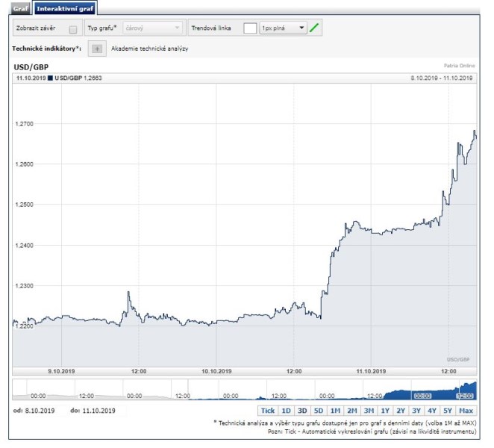
Task: Set chart range to 1D
Action: (286, 411)
